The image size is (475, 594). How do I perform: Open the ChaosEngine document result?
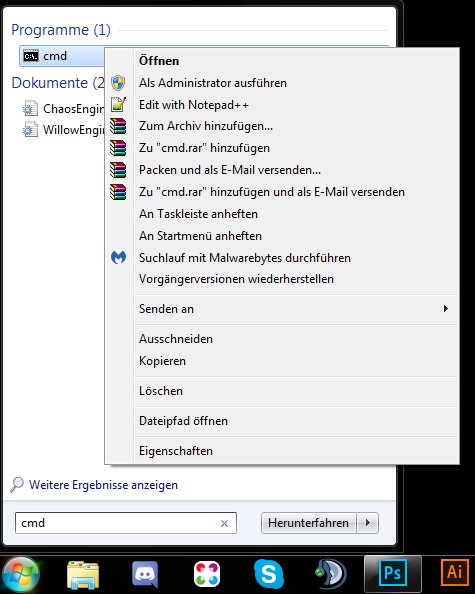[63, 109]
